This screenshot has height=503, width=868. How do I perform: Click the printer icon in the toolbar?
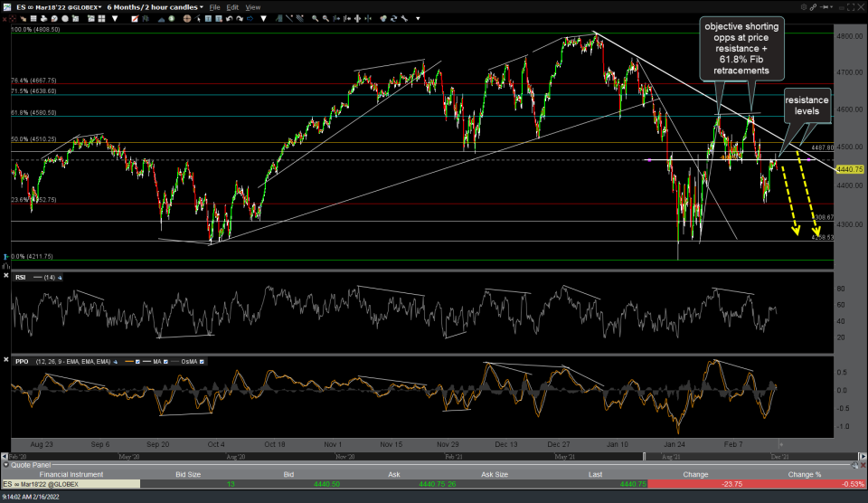(x=43, y=18)
